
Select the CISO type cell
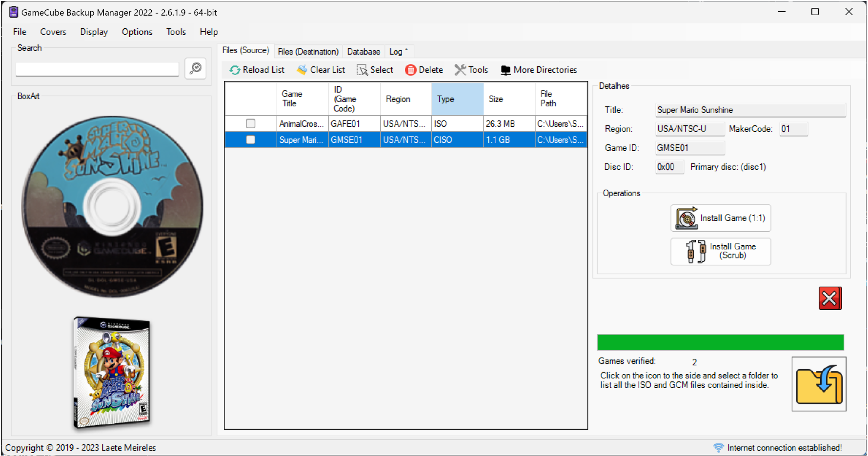(458, 140)
